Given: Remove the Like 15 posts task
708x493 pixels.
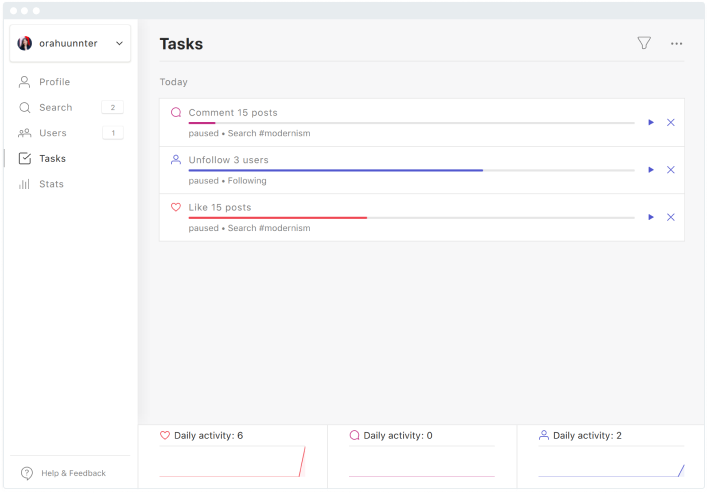Looking at the screenshot, I should click(671, 217).
